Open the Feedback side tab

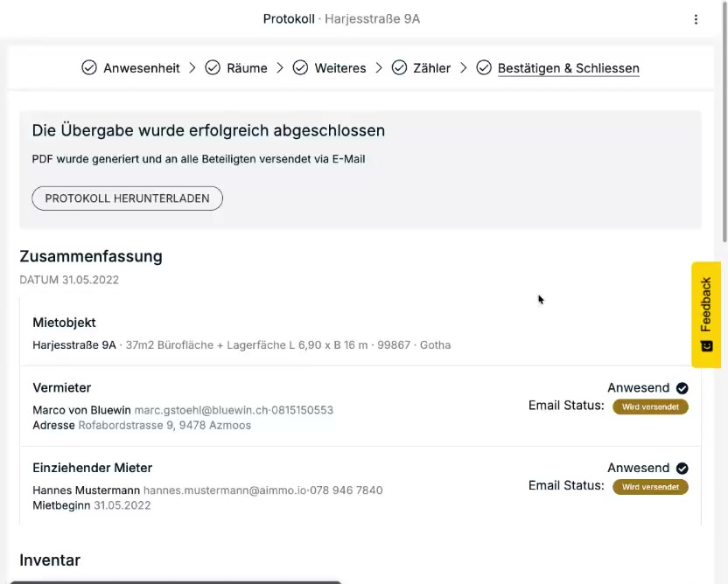click(x=706, y=306)
